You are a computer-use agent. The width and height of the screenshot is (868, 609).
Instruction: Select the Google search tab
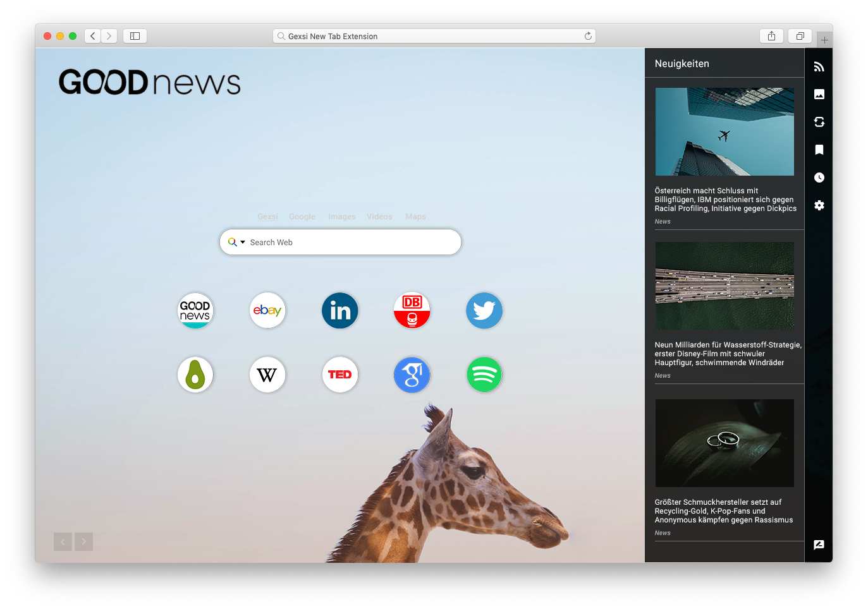coord(302,217)
